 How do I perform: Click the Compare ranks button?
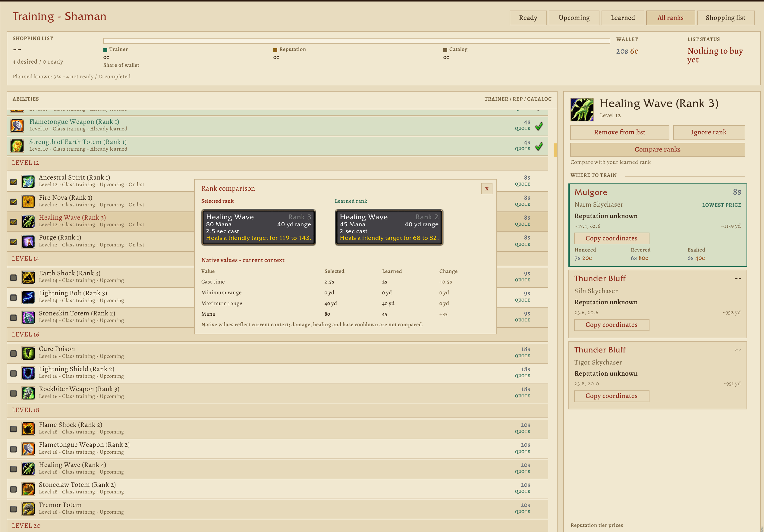coord(658,150)
